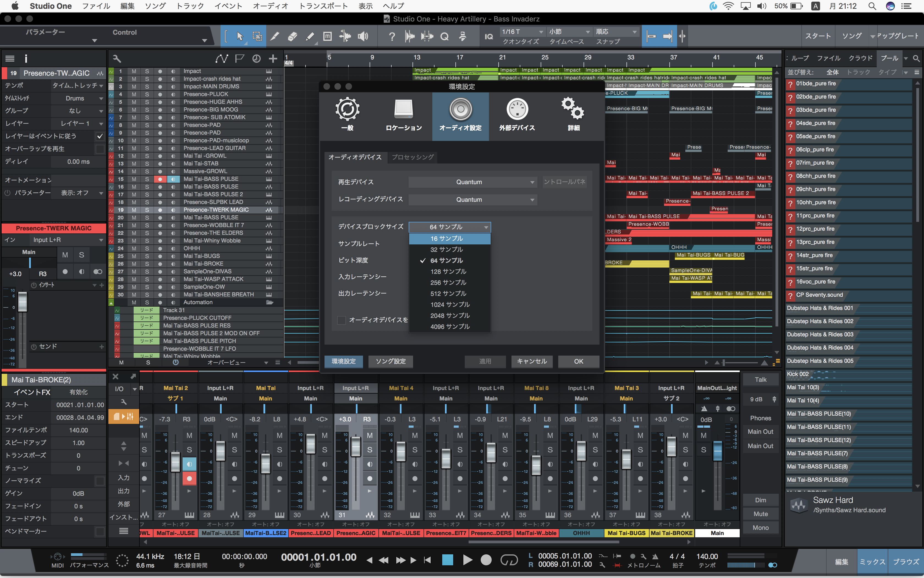Select 128 サンプル block size option
Image resolution: width=924 pixels, height=578 pixels.
pyautogui.click(x=449, y=271)
